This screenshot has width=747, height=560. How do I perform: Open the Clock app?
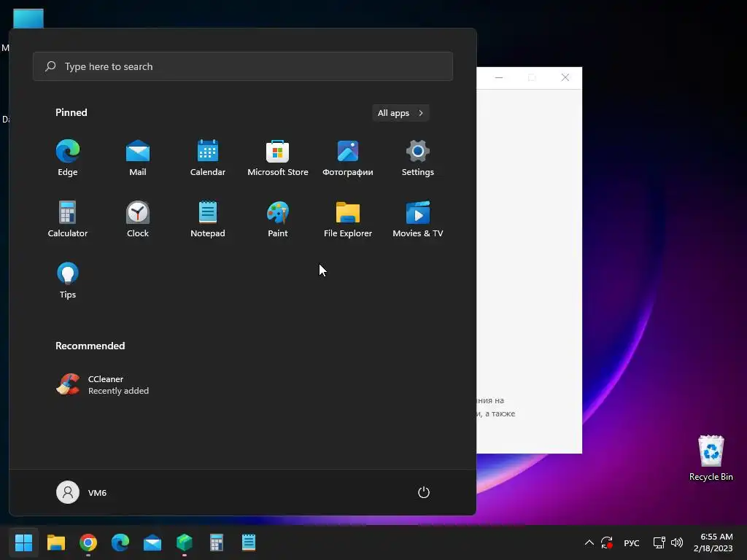point(138,219)
